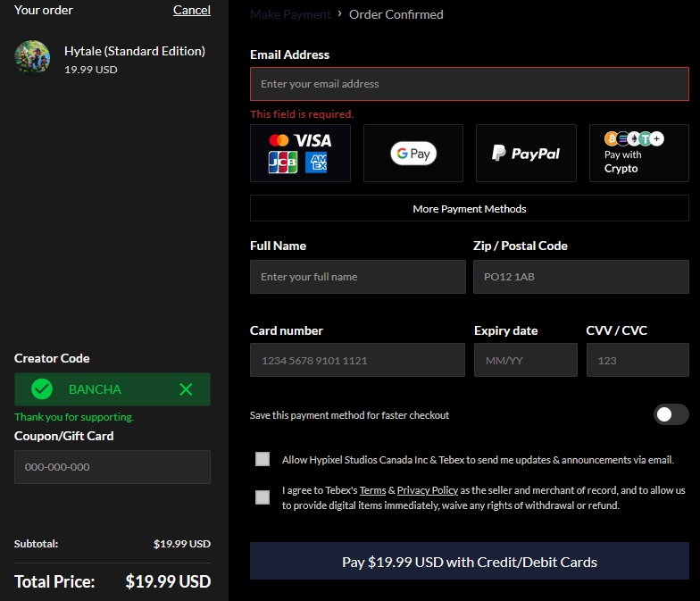Screen dimensions: 700x601
Task: Cancel the order
Action: [x=191, y=10]
